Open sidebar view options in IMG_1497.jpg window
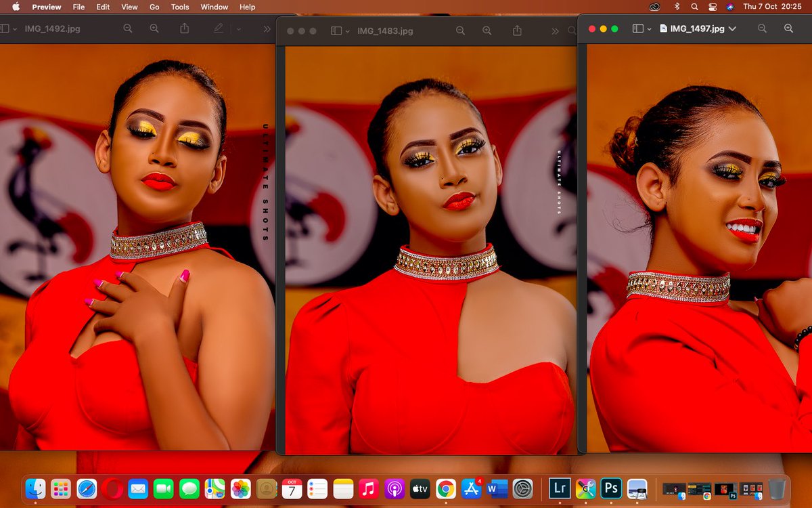 649,29
